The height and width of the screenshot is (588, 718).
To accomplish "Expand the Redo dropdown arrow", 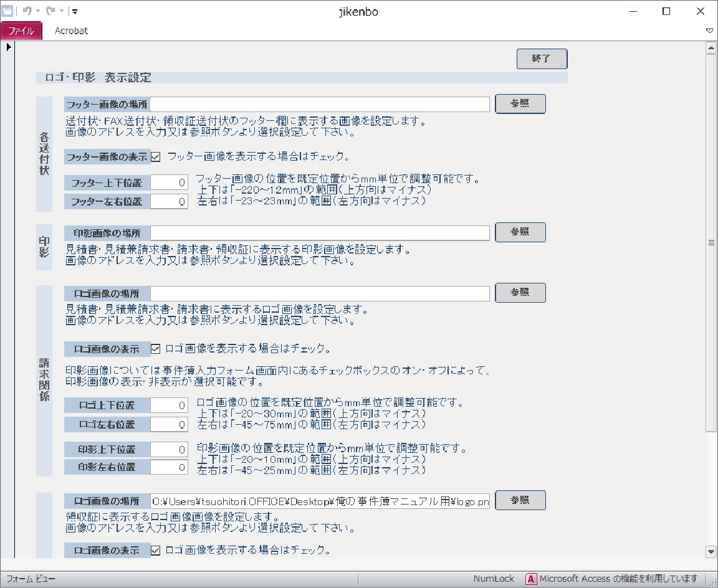I will (x=61, y=11).
